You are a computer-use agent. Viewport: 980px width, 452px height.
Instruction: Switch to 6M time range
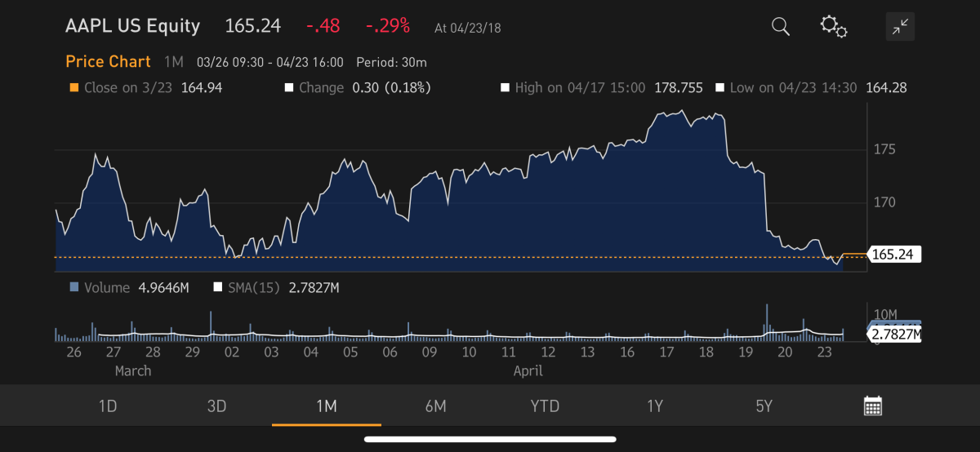click(435, 406)
